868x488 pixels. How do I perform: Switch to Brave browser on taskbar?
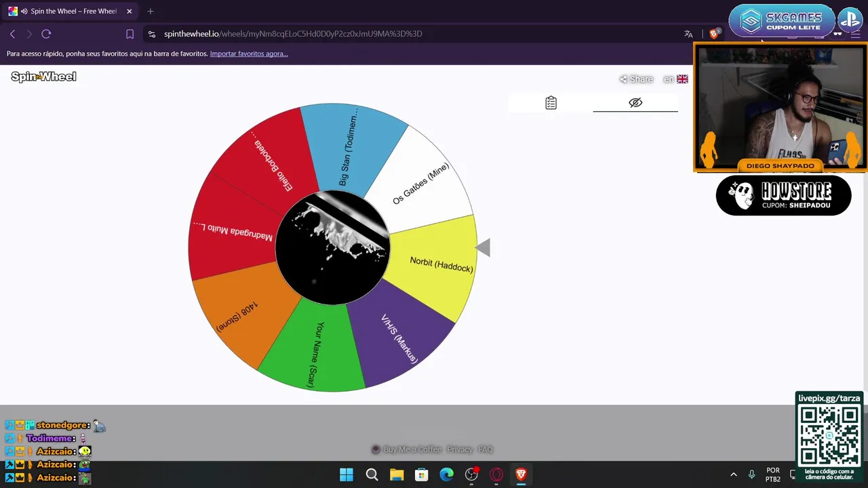point(521,474)
